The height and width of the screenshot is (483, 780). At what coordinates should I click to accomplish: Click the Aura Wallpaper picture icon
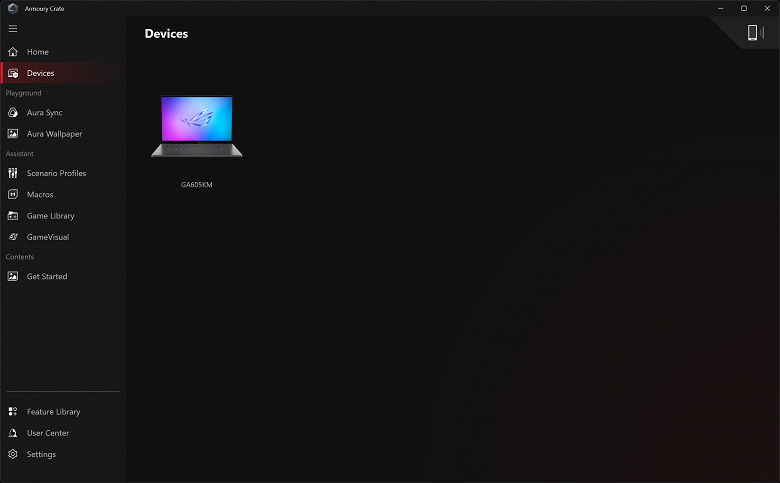pos(13,134)
